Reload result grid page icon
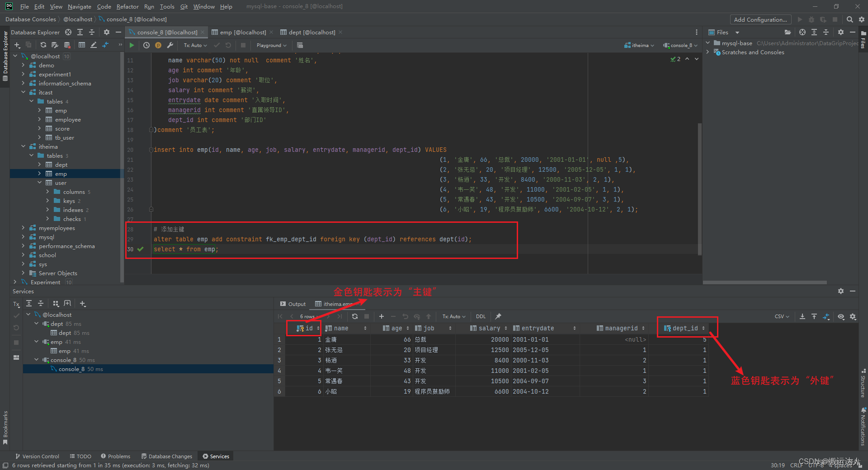 tap(355, 316)
